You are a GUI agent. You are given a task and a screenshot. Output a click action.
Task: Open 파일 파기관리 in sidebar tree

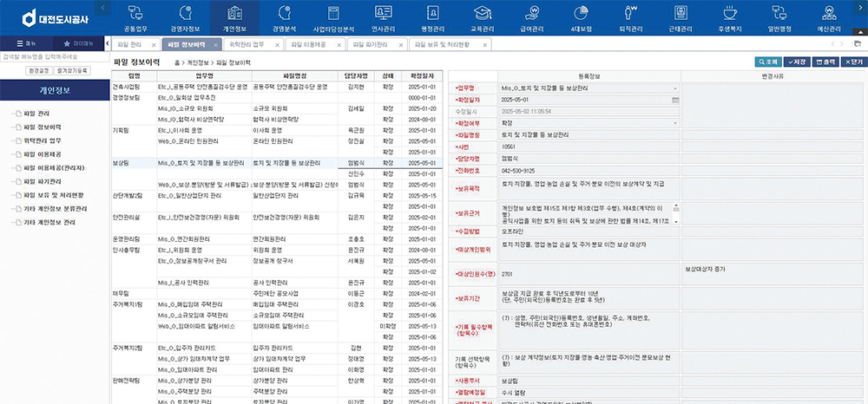[43, 181]
